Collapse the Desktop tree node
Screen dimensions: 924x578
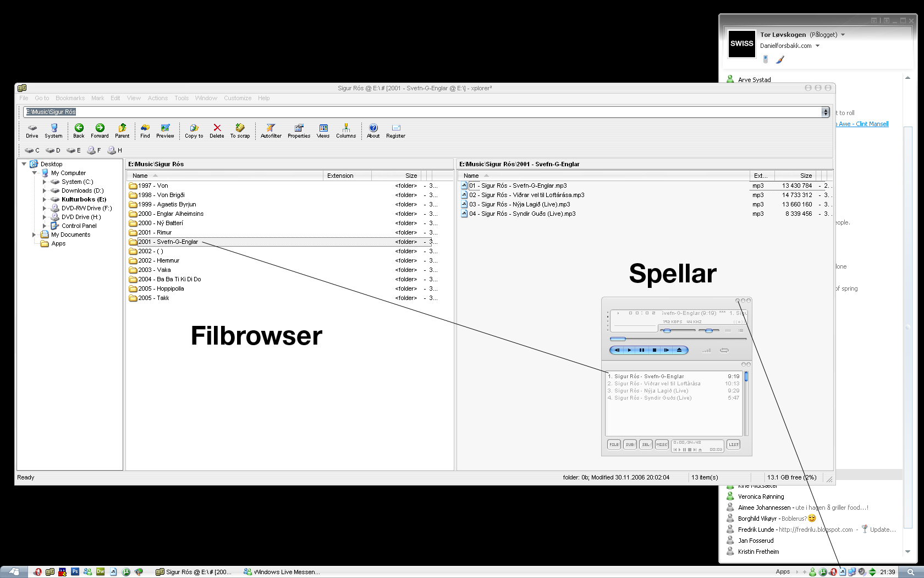pyautogui.click(x=24, y=164)
